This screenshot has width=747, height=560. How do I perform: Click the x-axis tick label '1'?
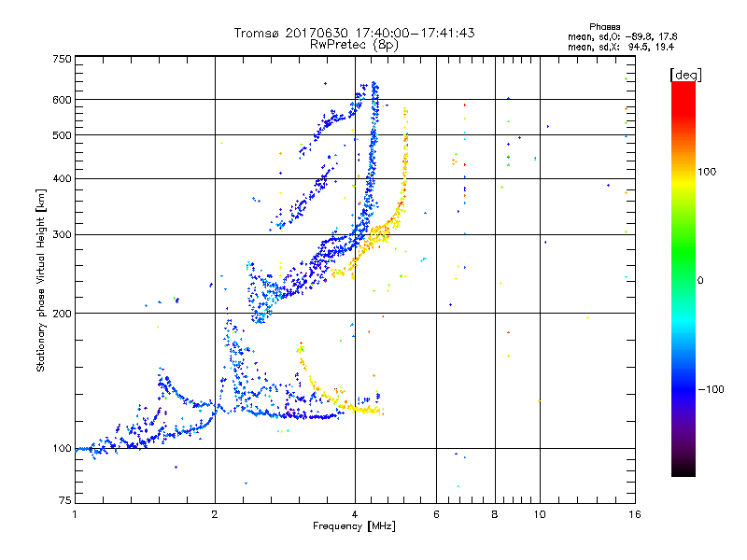[x=75, y=514]
